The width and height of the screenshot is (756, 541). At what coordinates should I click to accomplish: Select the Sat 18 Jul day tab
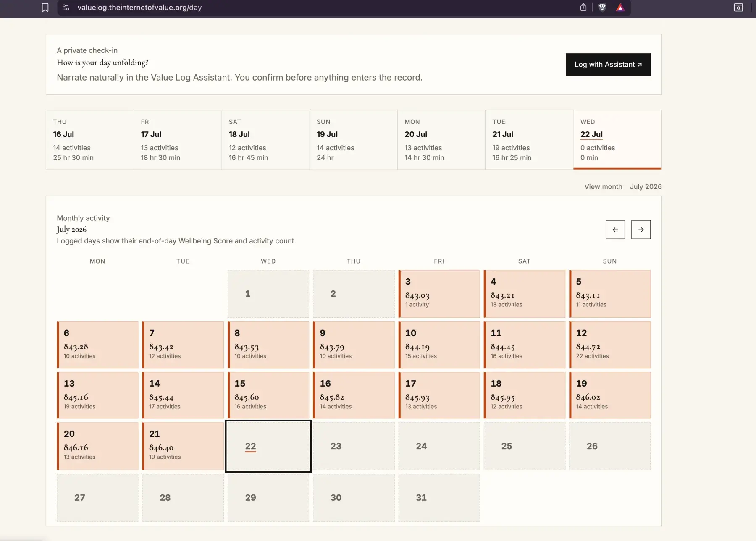(x=265, y=140)
